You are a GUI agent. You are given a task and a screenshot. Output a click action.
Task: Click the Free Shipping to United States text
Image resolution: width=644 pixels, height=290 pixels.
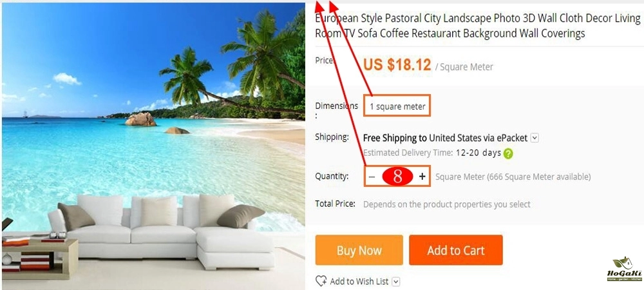429,138
